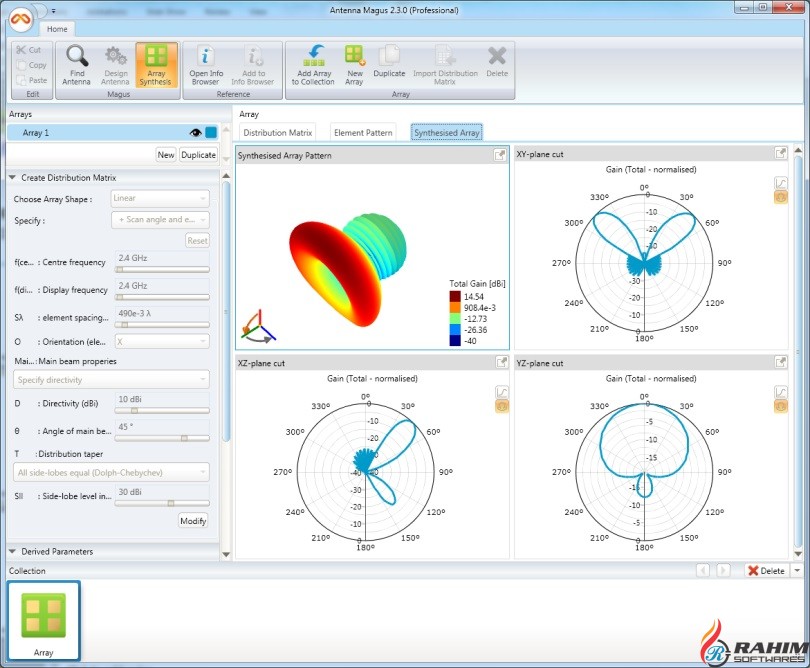Click the previous arrow in Collection bar
The width and height of the screenshot is (810, 668).
tap(703, 570)
